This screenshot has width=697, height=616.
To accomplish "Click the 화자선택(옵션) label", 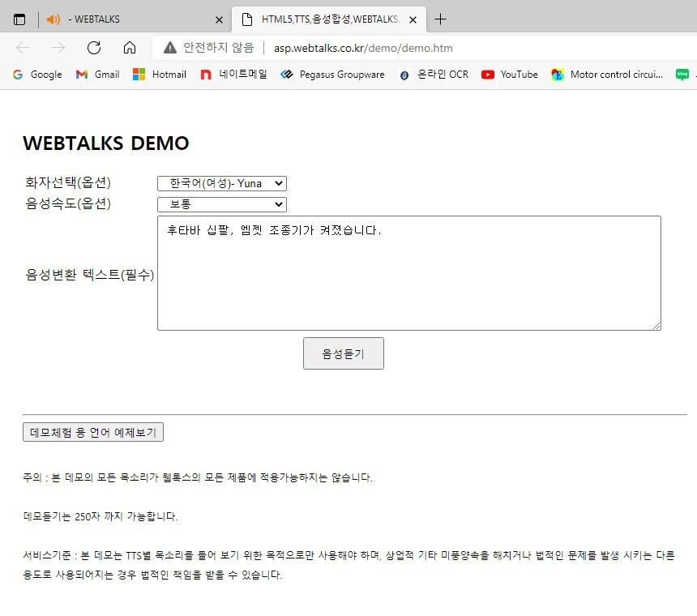I will coord(68,182).
